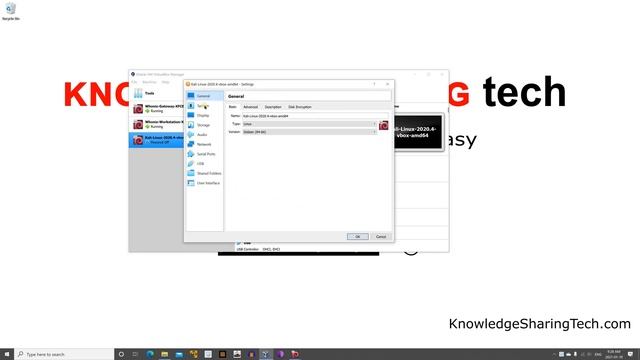Open the Type dropdown
640x360 pixels.
309,124
